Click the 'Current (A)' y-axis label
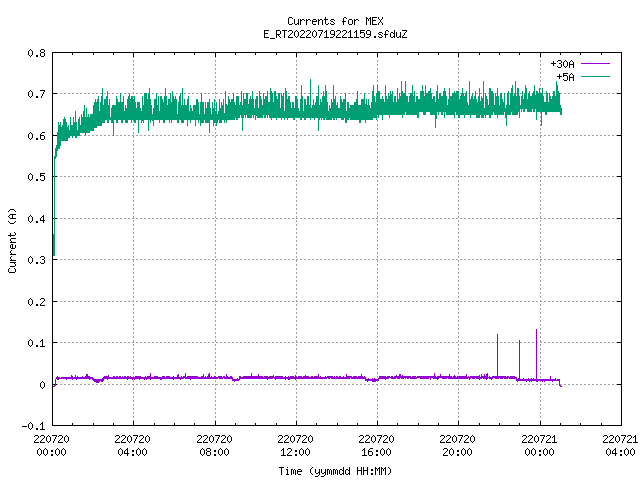640x480 pixels. coord(12,241)
